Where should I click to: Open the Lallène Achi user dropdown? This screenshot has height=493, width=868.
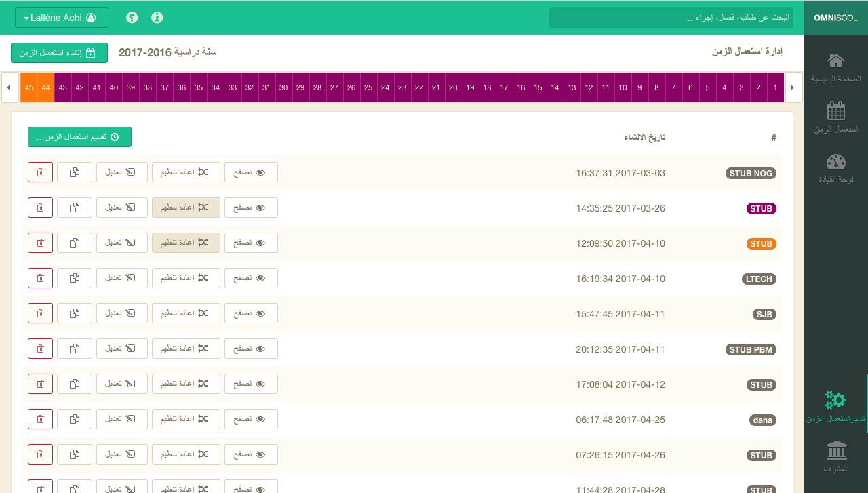[62, 18]
